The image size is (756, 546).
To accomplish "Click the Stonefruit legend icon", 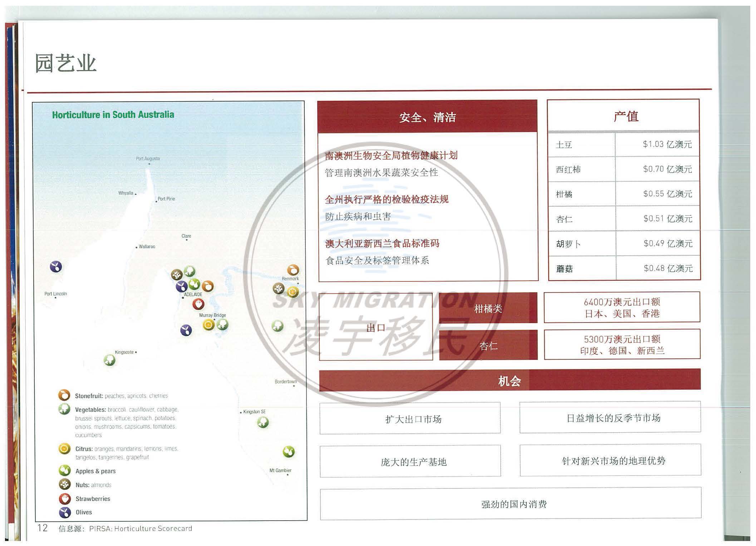I will [64, 395].
